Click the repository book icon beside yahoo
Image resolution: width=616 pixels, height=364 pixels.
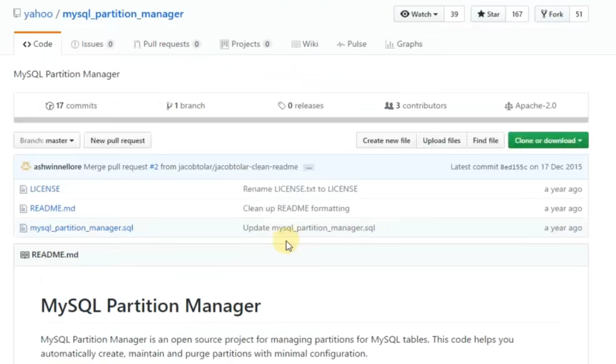[17, 14]
